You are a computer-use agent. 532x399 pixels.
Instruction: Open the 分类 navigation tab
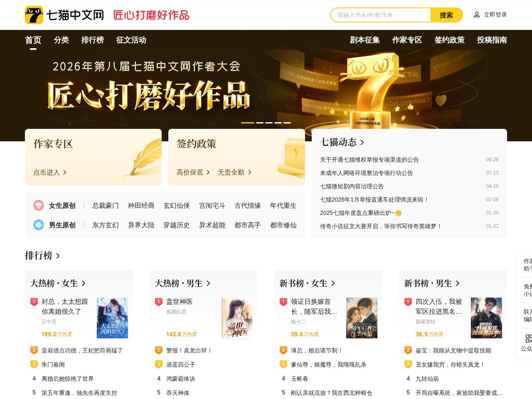62,40
